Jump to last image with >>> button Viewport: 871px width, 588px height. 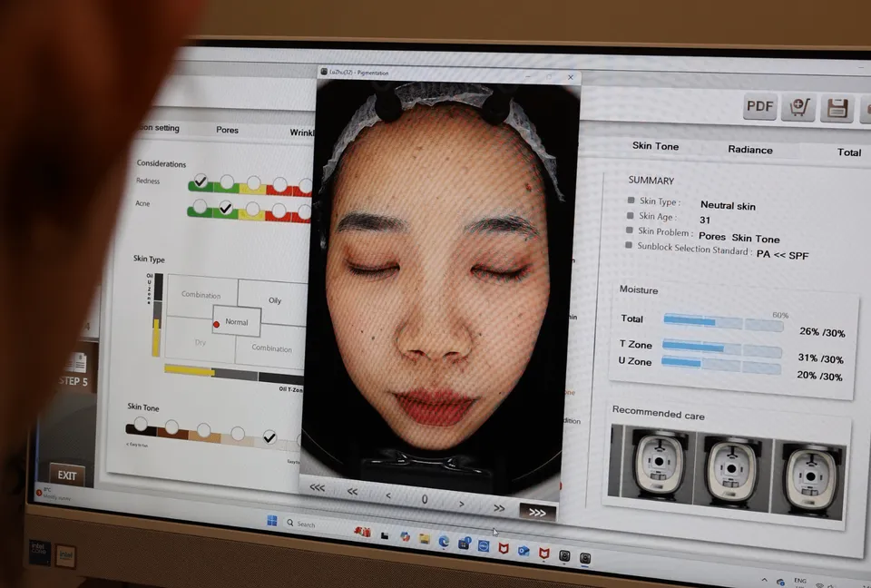537,512
